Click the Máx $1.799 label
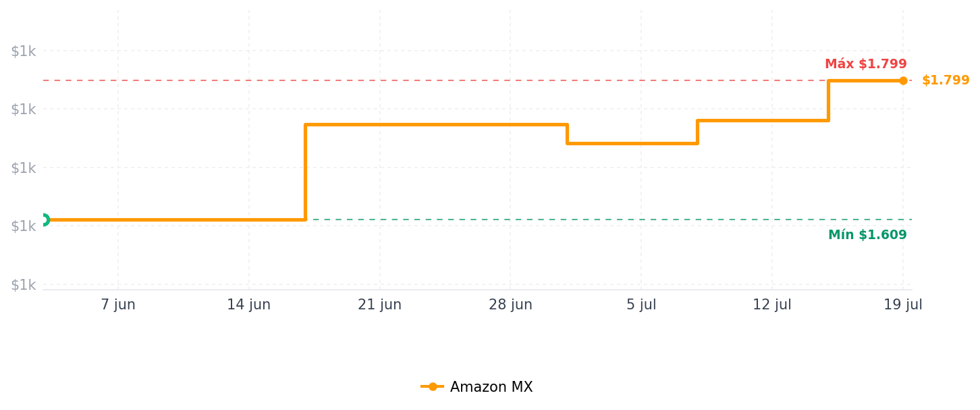980x410 pixels. 866,64
